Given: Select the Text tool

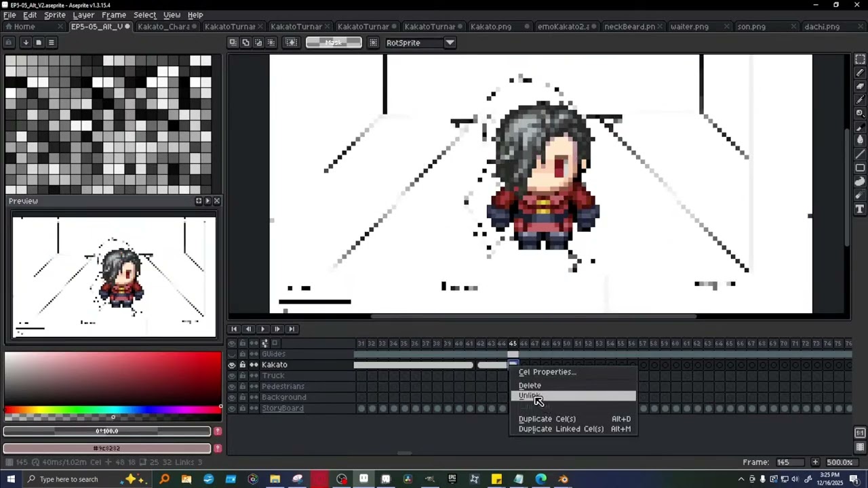Looking at the screenshot, I should 860,209.
